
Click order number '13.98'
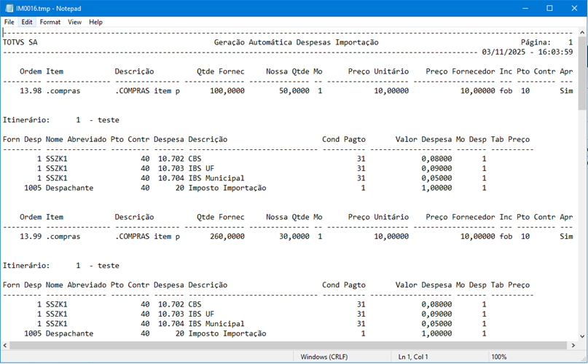tap(31, 91)
